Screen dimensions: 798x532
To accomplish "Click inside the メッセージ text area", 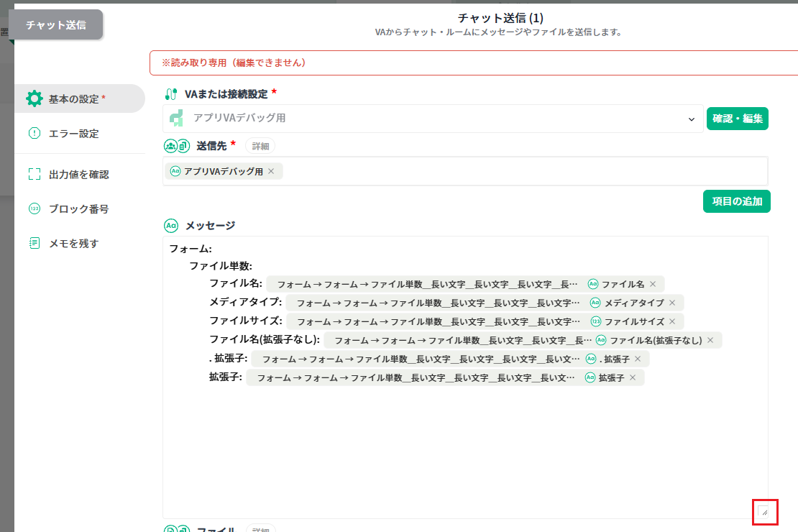I will click(460, 446).
